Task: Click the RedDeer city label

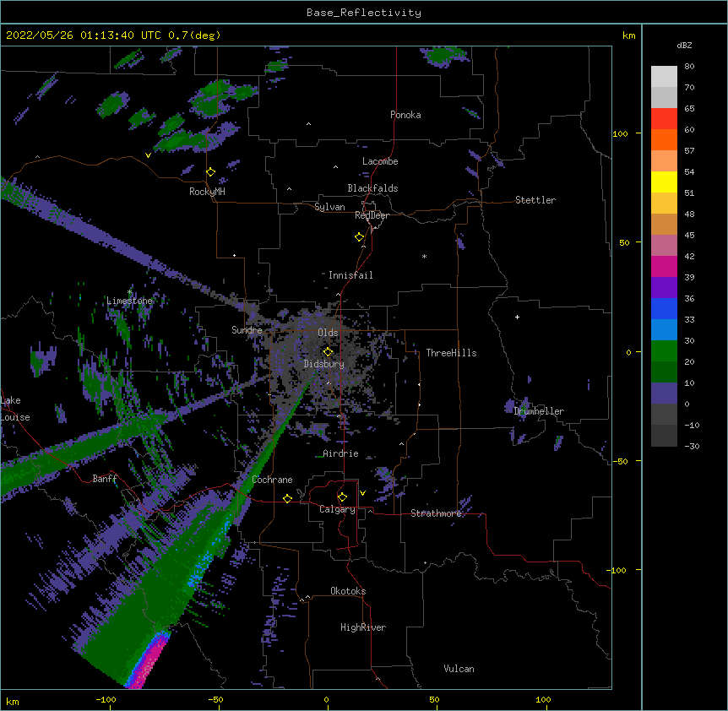Action: (x=372, y=215)
